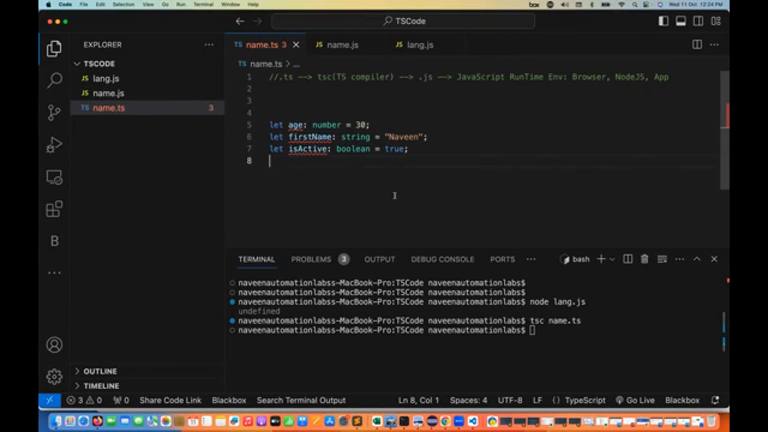The image size is (768, 432).
Task: Open the Explorer view in activity bar
Action: tap(54, 48)
